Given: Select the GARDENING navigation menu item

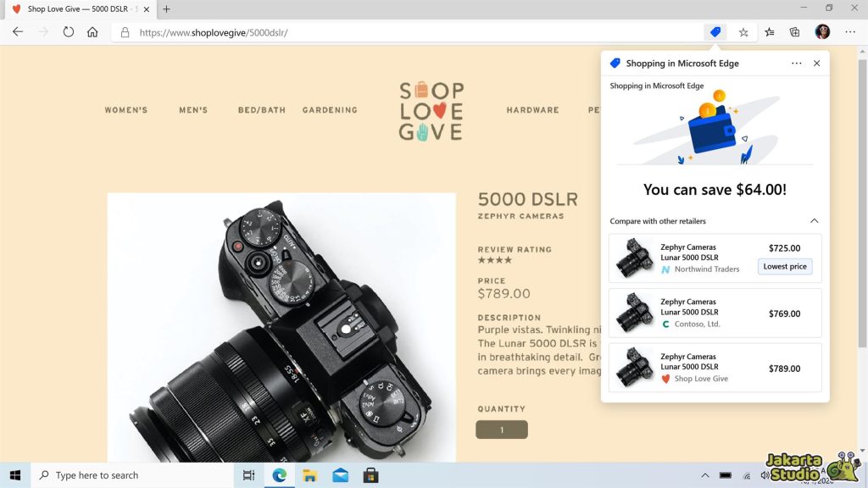Looking at the screenshot, I should coord(330,109).
